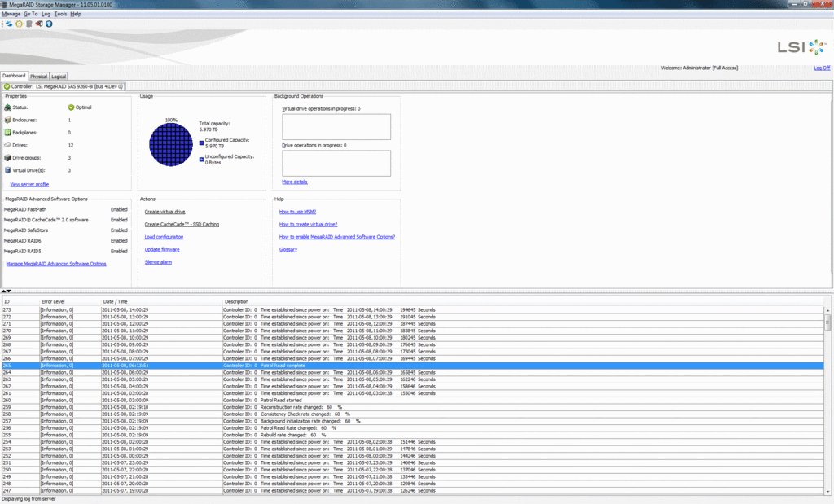Click the LSI logo
This screenshot has width=834, height=504.
[802, 46]
